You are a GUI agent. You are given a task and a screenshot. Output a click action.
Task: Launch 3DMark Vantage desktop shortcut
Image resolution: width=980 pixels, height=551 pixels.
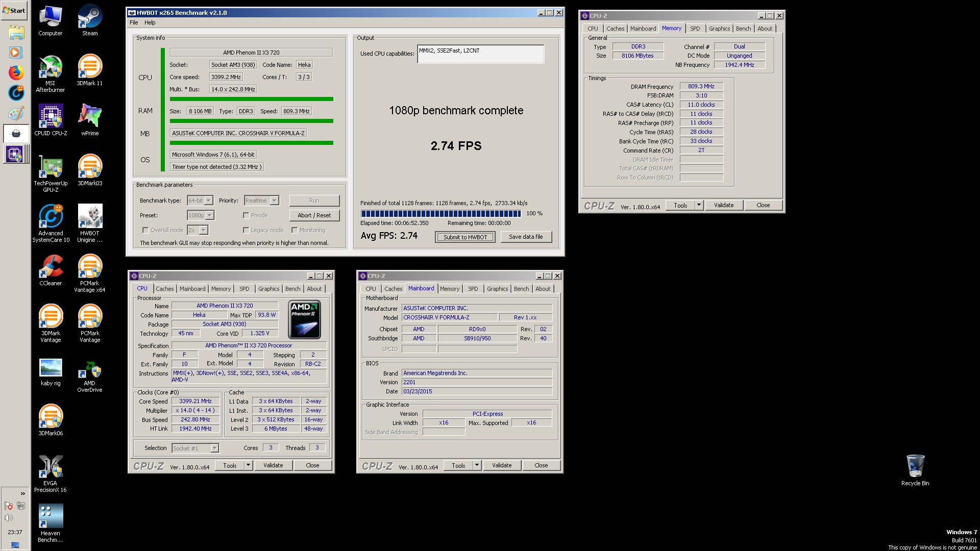click(51, 323)
